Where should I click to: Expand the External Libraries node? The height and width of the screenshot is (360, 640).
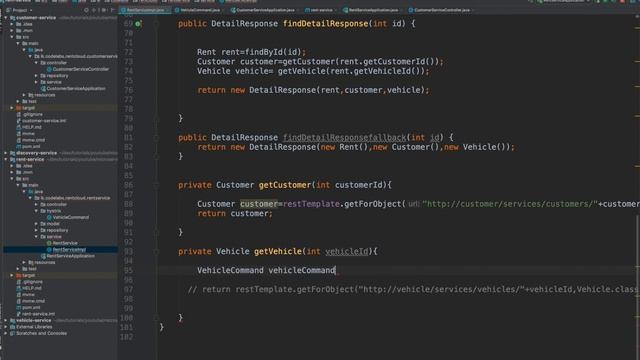(6, 327)
